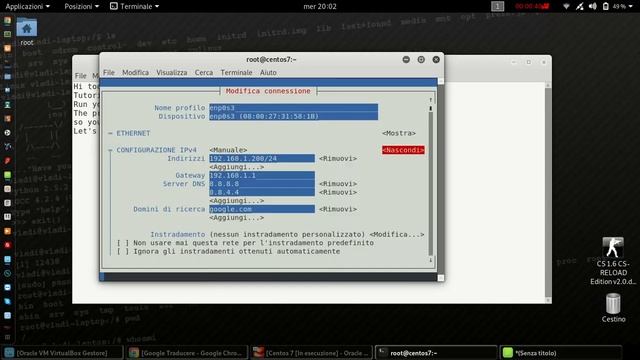Screen dimensions: 640x360
Task: Open the Terminale app menu in top bar
Action: click(x=135, y=6)
